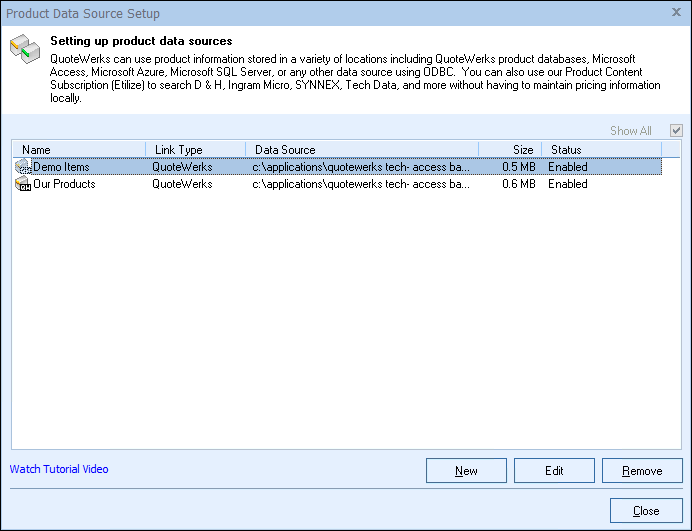The width and height of the screenshot is (692, 531).
Task: Click the Demo Items database icon
Action: click(x=23, y=167)
